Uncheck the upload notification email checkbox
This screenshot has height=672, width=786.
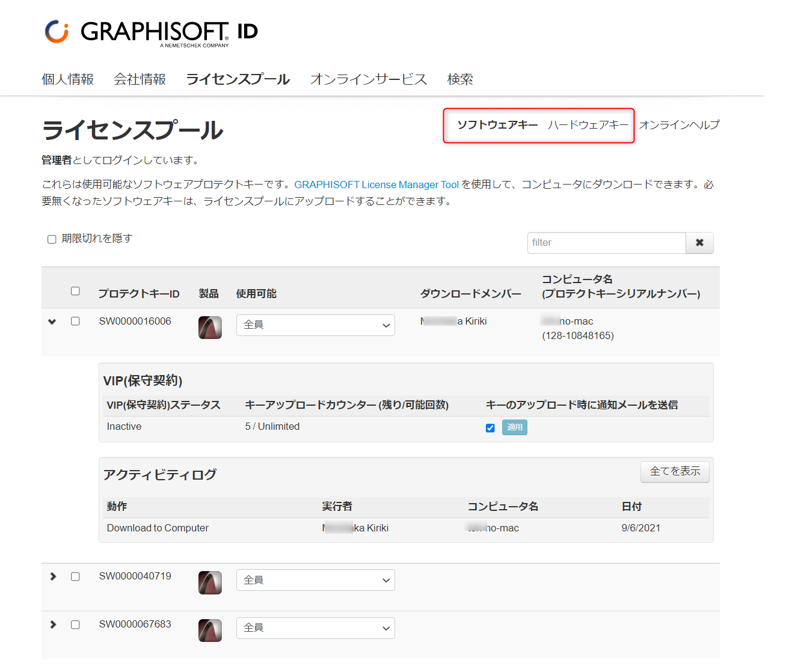pos(490,428)
